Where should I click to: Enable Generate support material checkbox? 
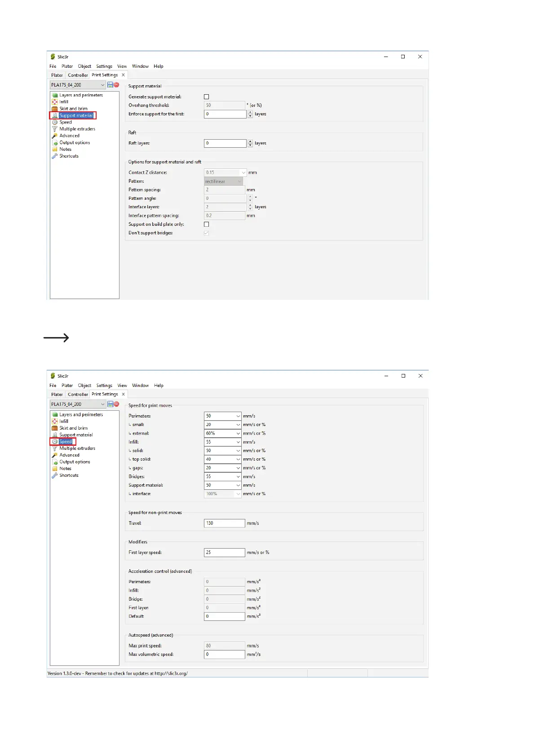pos(207,97)
